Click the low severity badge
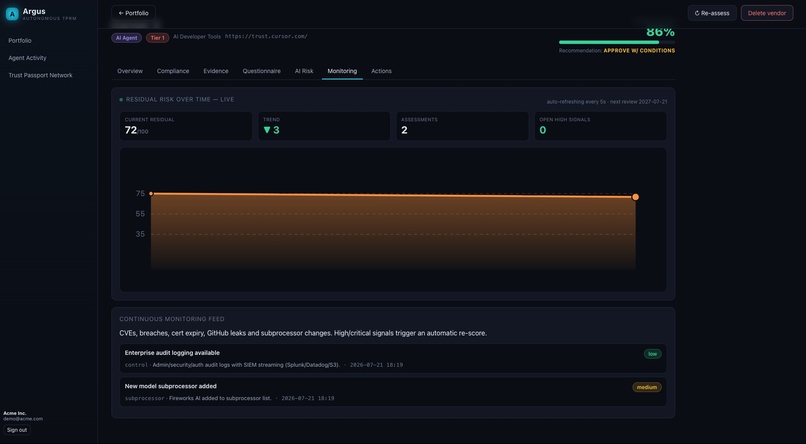806x444 pixels. point(652,354)
